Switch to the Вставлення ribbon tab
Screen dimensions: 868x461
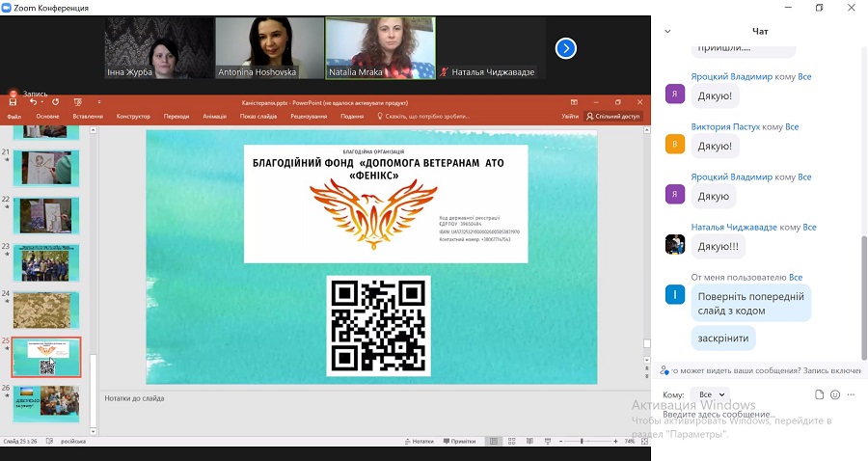coord(88,117)
